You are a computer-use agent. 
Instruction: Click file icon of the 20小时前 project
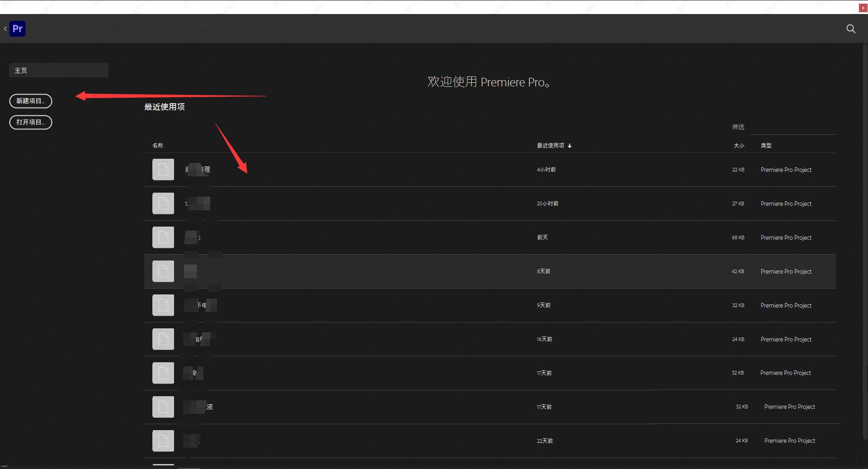point(163,204)
